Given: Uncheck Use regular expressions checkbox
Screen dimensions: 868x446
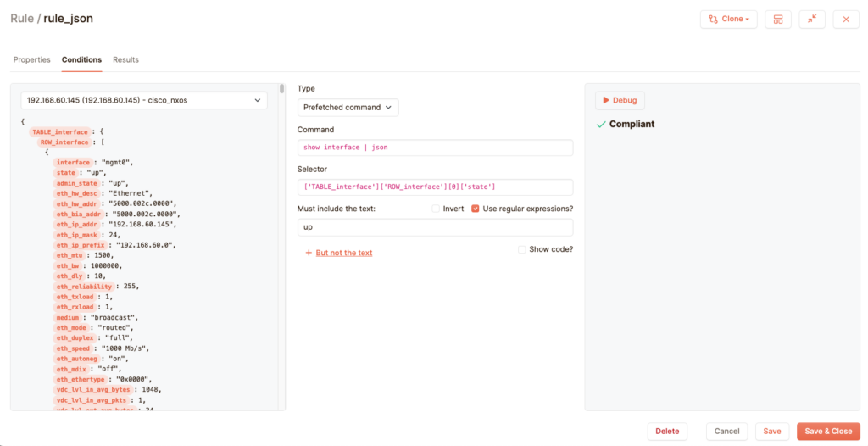Looking at the screenshot, I should point(476,209).
